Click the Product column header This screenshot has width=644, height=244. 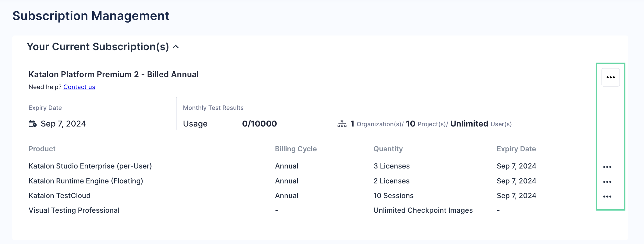[42, 149]
